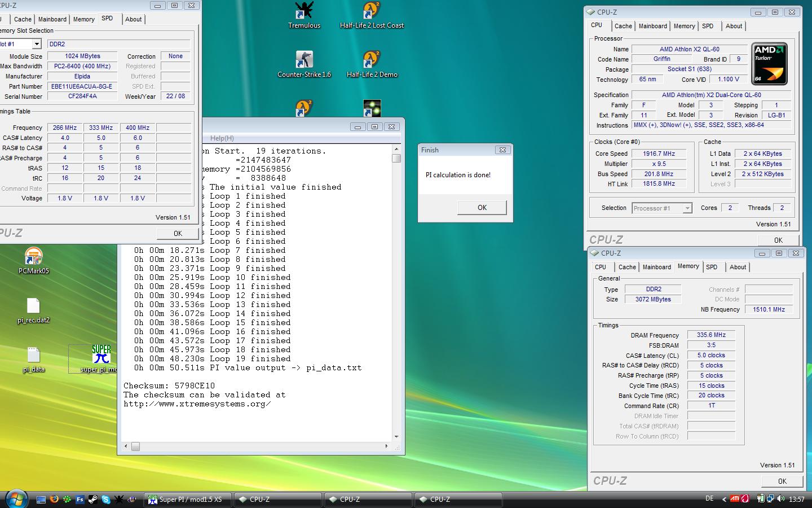Screen dimensions: 812x508
Task: Launch Half-Life 2 Lost Coast shortcut
Action: 372,15
